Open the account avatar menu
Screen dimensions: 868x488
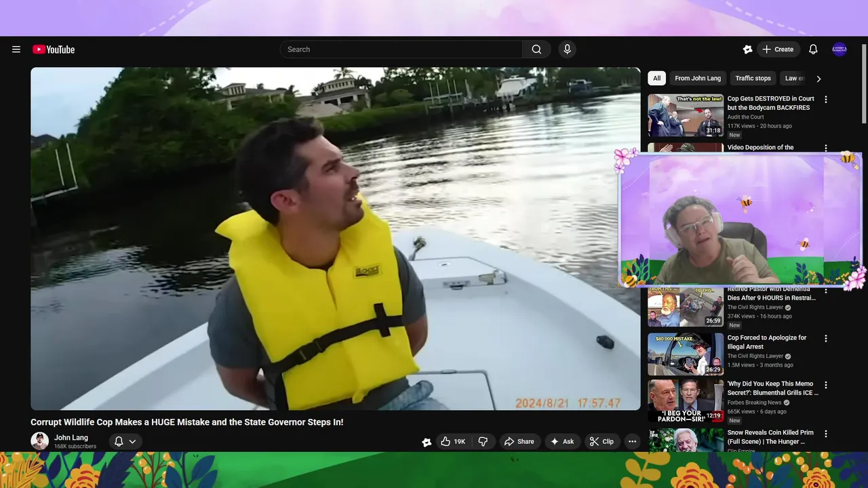point(840,49)
